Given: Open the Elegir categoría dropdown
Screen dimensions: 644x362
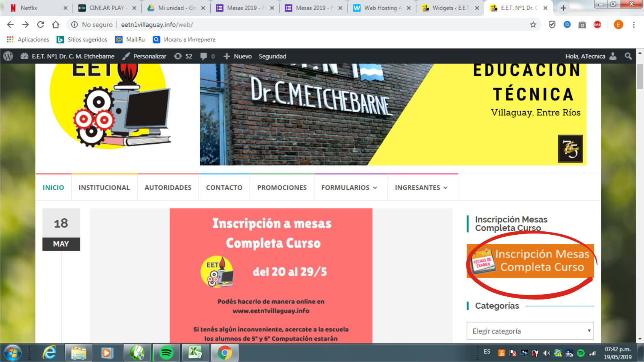Looking at the screenshot, I should click(x=530, y=331).
